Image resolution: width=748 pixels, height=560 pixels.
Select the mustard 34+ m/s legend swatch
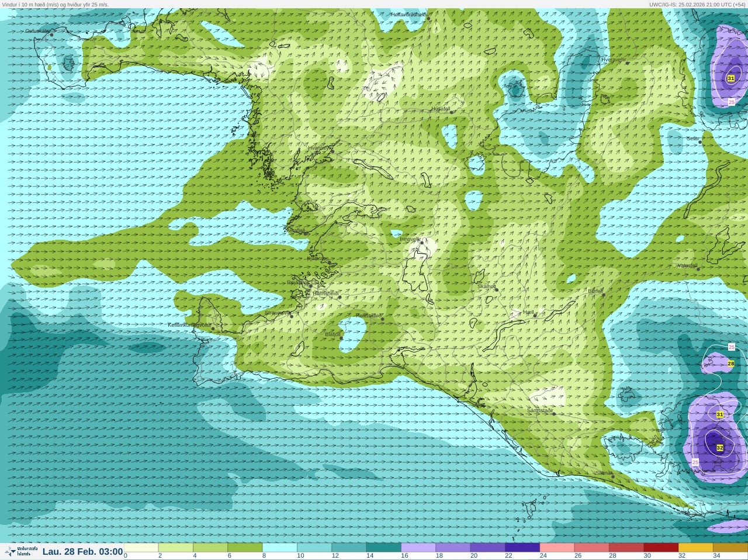730,548
